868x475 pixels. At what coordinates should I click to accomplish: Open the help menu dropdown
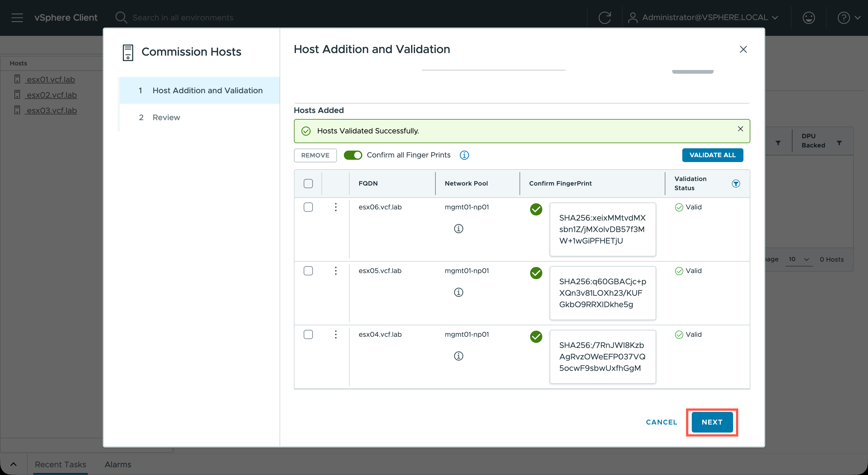848,17
